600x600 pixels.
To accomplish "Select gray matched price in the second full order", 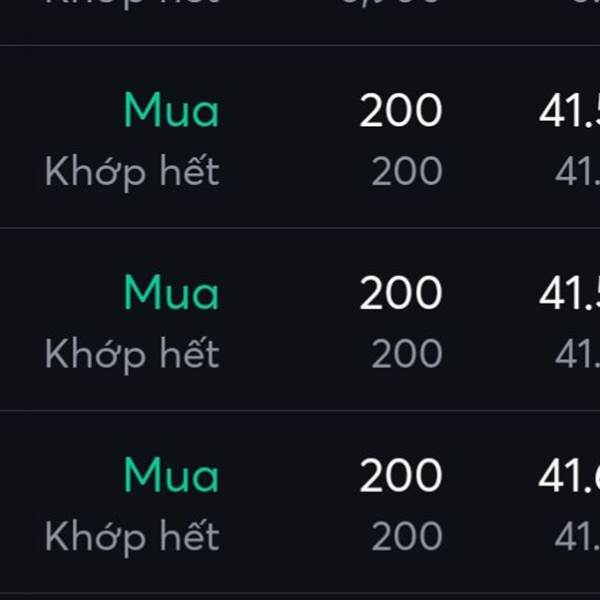I will [x=577, y=354].
